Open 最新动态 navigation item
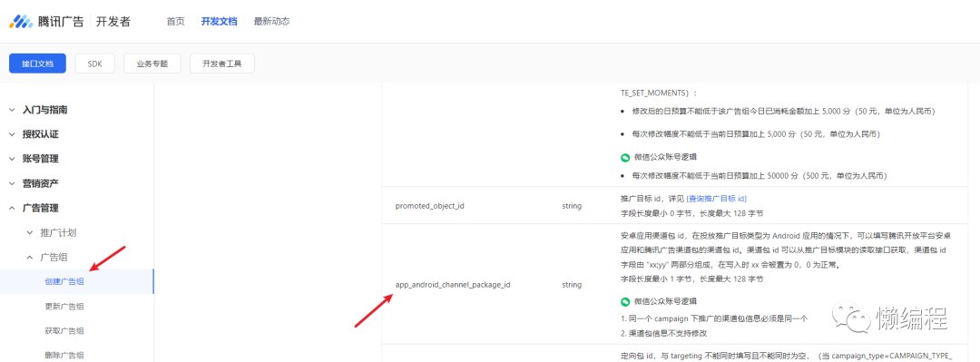Screen dimensions: 980x362 272,21
